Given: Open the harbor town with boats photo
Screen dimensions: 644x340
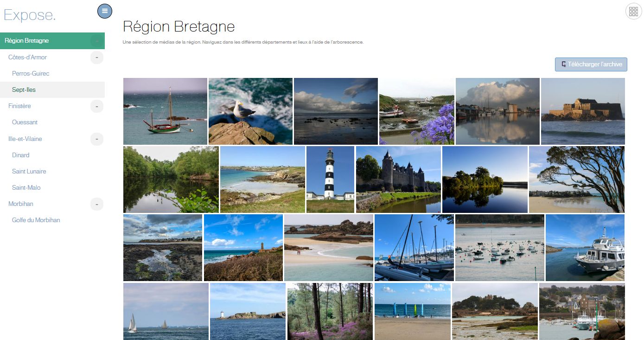Looking at the screenshot, I should pyautogui.click(x=582, y=311).
